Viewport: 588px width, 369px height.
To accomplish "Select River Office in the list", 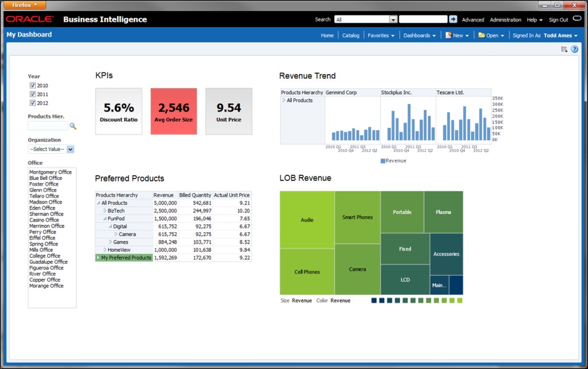I will pyautogui.click(x=42, y=274).
